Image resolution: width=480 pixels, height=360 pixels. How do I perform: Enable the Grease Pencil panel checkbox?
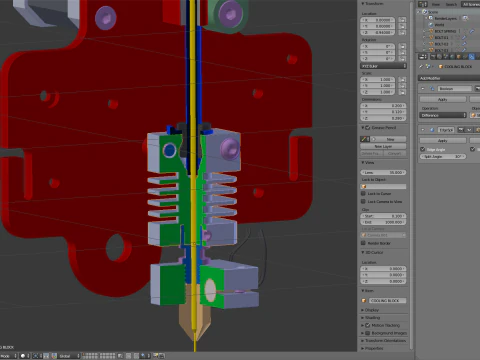[x=368, y=128]
